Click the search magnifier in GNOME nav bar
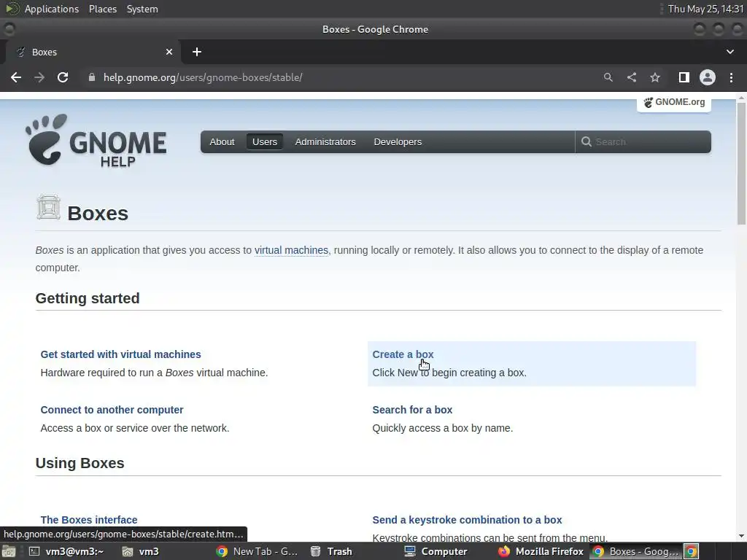This screenshot has width=747, height=560. click(x=587, y=142)
